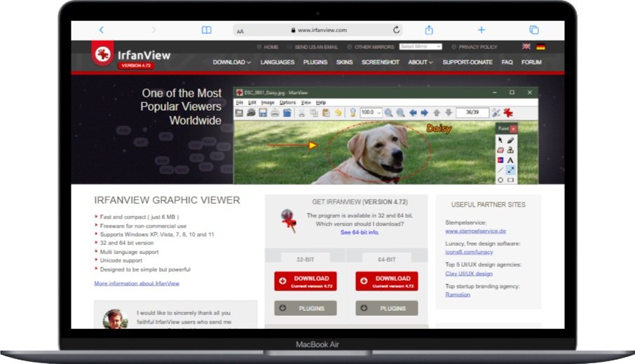Open Options menu in IrfanView screenshot
Image resolution: width=635 pixels, height=364 pixels.
click(287, 103)
